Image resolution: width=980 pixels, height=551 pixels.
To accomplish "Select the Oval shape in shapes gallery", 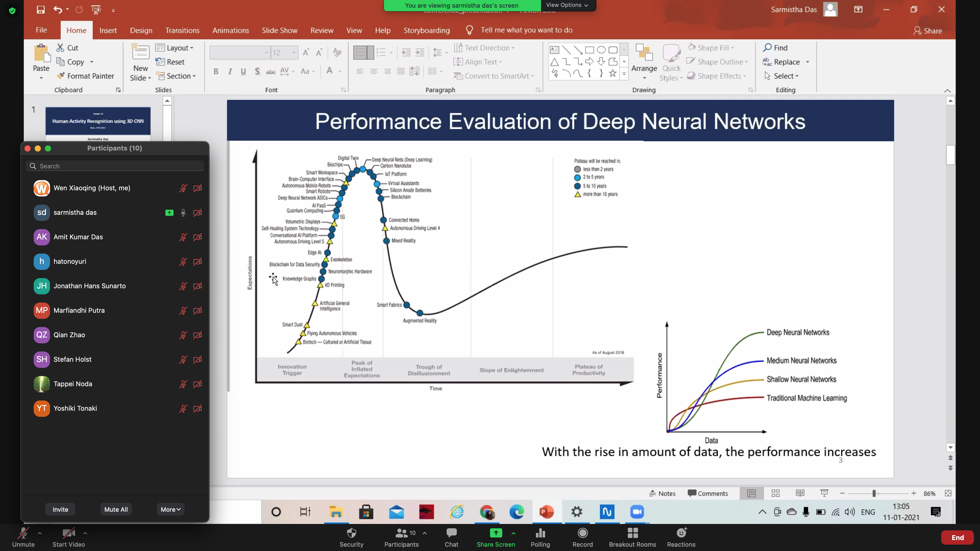I will click(x=601, y=50).
